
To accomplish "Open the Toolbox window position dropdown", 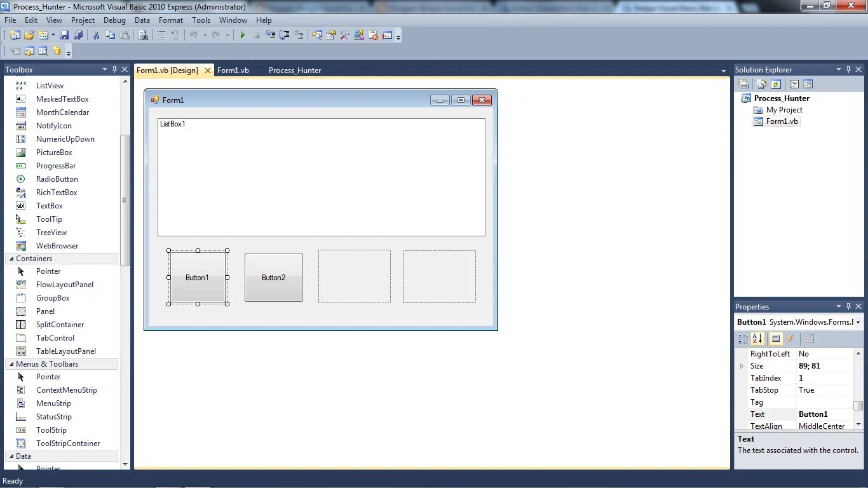I will coord(105,69).
